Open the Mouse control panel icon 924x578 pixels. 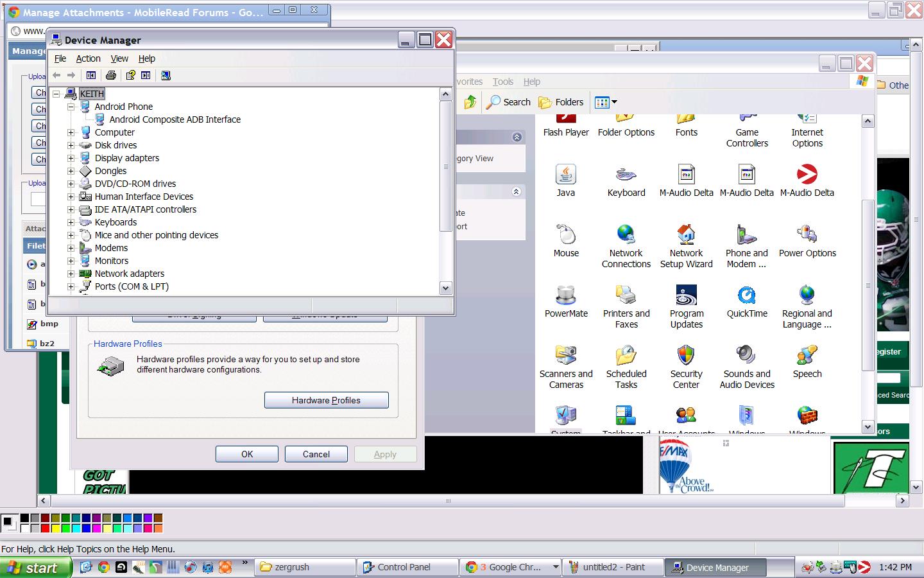(x=566, y=241)
